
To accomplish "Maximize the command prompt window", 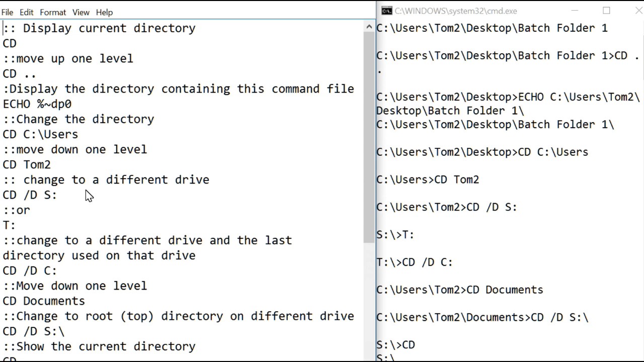I will pos(606,11).
